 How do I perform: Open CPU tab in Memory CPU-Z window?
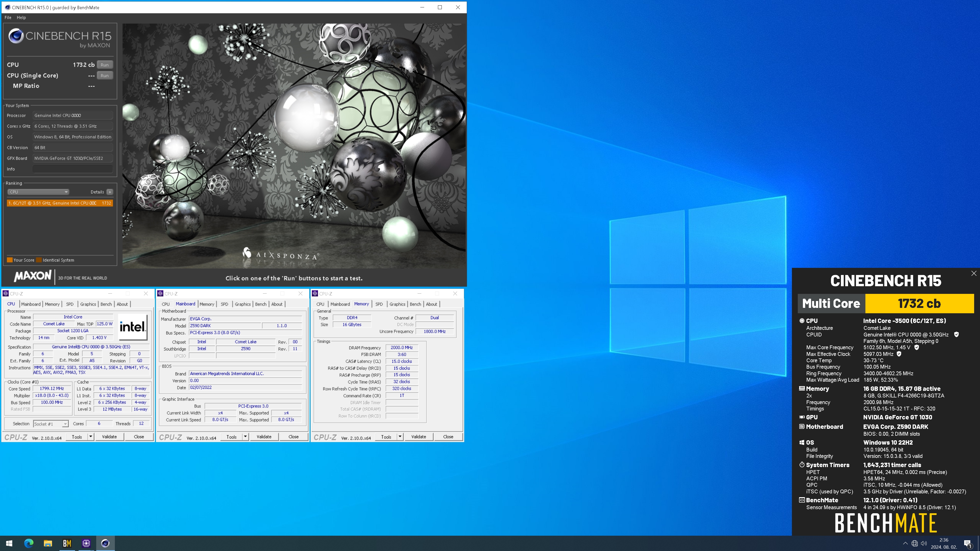click(320, 304)
